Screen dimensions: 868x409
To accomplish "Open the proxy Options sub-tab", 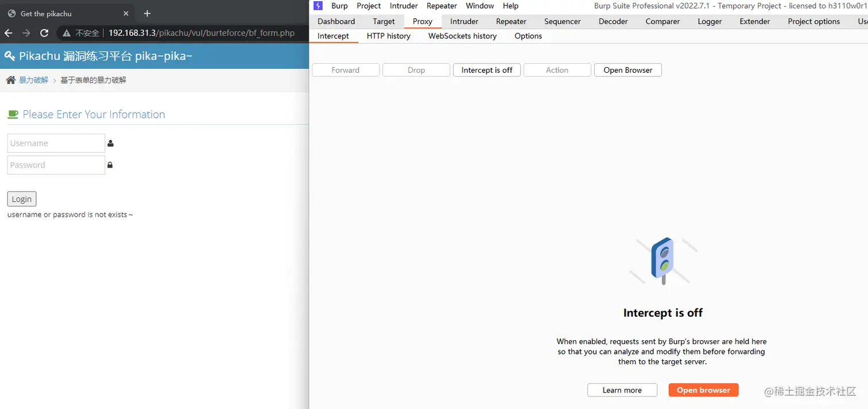I will point(528,36).
